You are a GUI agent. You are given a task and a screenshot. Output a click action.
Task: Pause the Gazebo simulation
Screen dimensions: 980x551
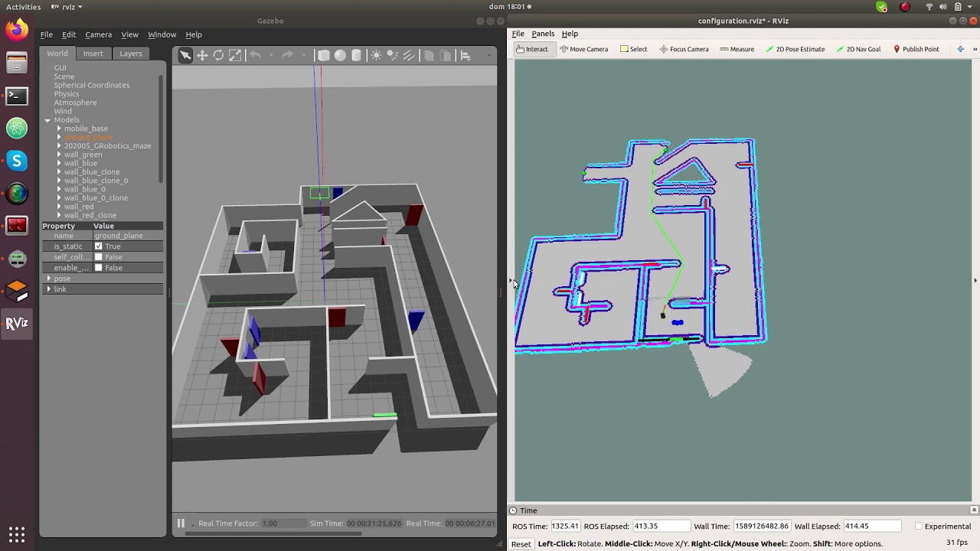point(181,523)
